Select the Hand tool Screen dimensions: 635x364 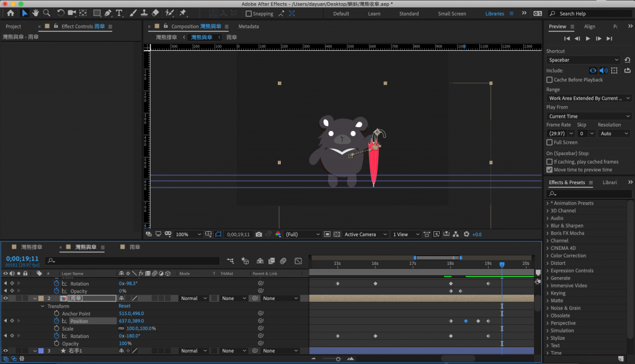point(35,13)
